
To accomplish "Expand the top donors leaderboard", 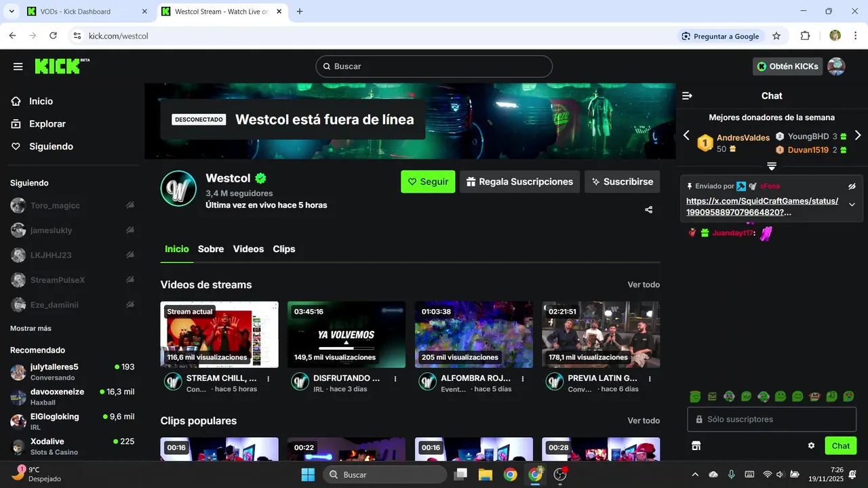I will tap(772, 166).
